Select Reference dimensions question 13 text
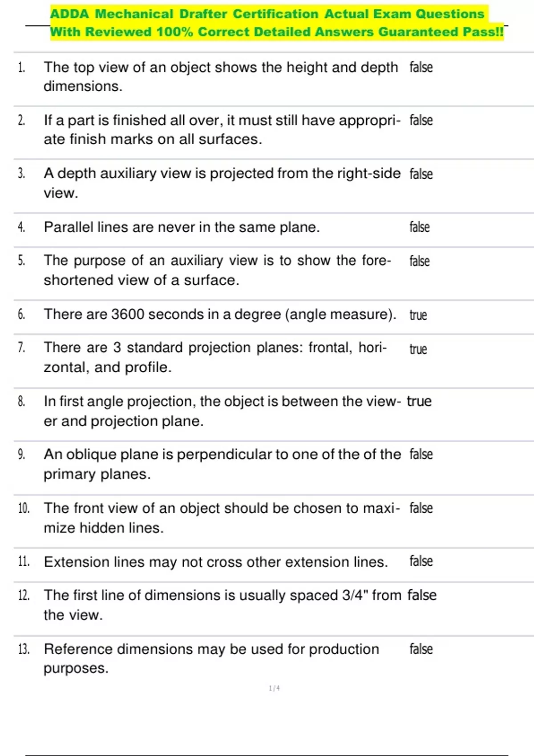The image size is (534, 756). [211, 658]
